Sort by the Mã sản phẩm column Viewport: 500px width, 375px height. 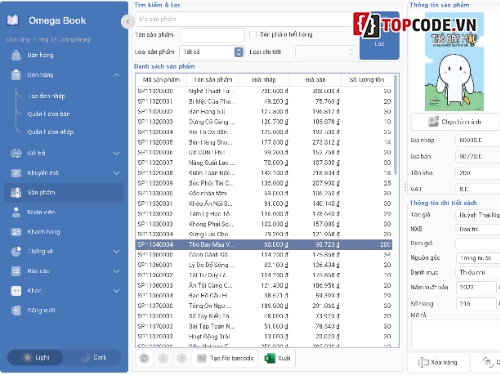[x=161, y=80]
